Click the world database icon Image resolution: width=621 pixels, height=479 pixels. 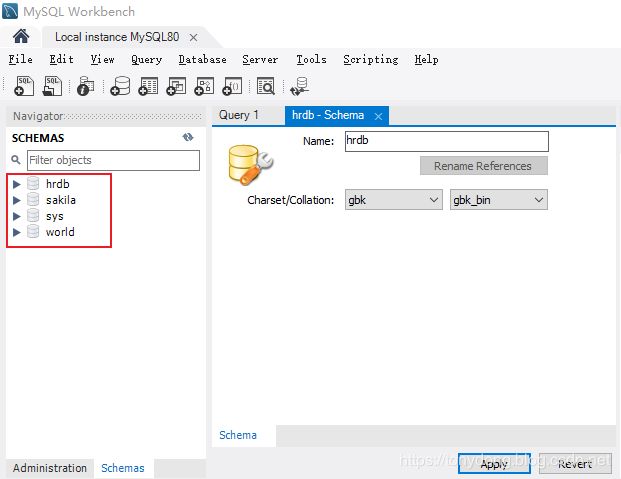coord(33,231)
